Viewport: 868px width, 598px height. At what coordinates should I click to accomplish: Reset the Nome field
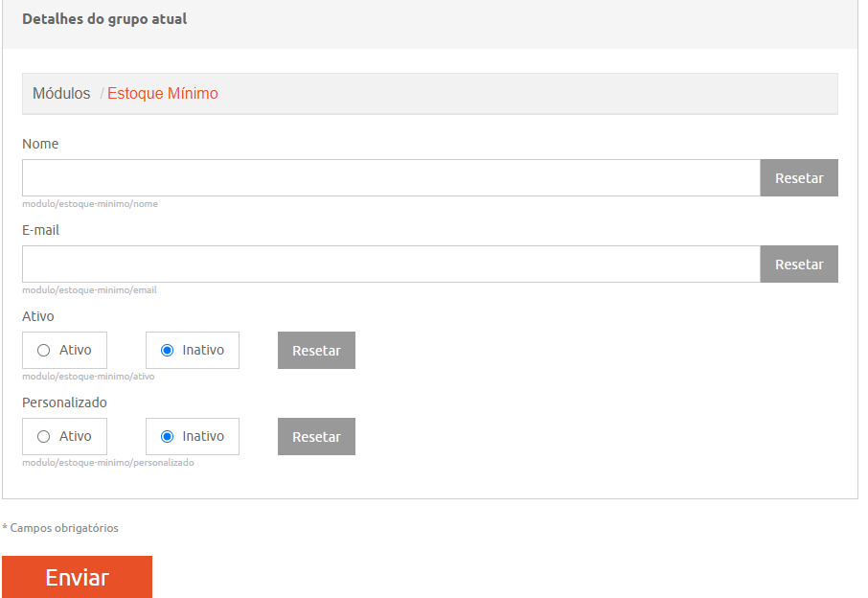(x=799, y=177)
